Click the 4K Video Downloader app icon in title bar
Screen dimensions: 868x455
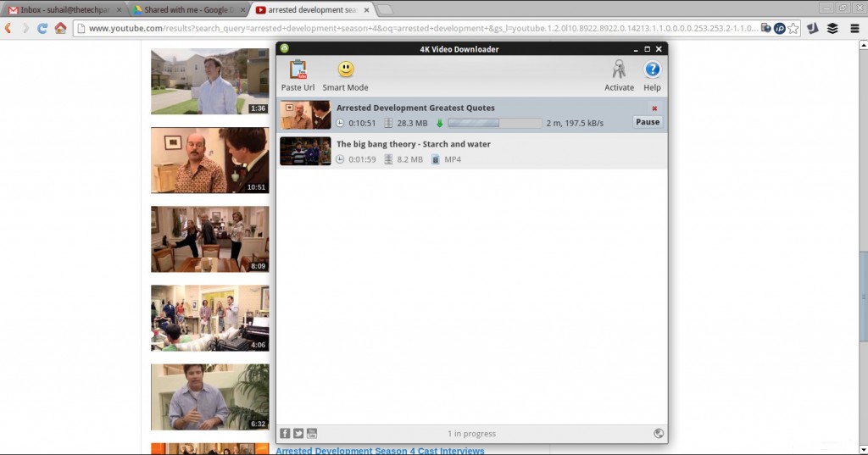(x=285, y=48)
